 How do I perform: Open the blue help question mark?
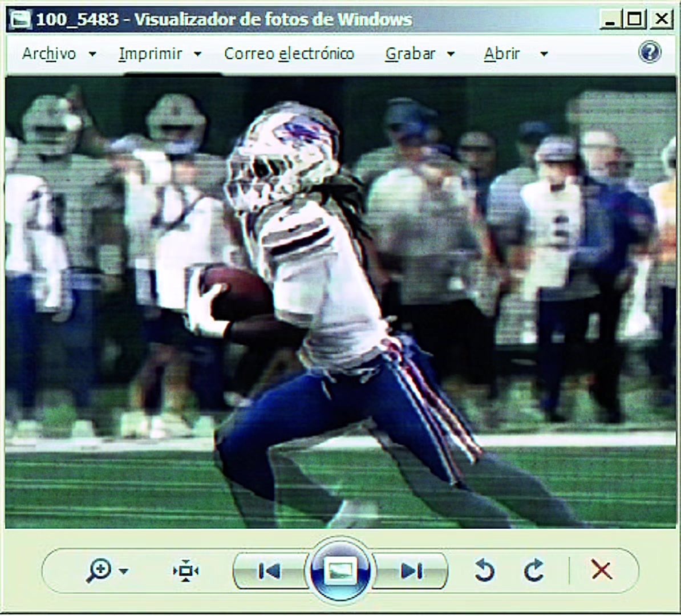(x=650, y=52)
